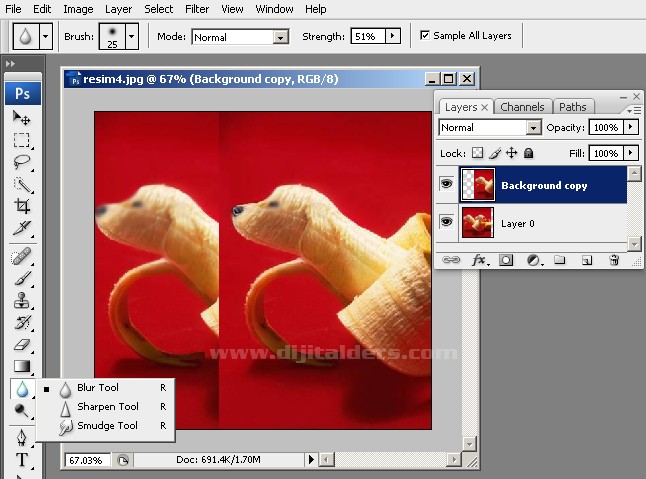The height and width of the screenshot is (479, 646).
Task: Choose Smudge Tool from flyout
Action: pyautogui.click(x=105, y=426)
